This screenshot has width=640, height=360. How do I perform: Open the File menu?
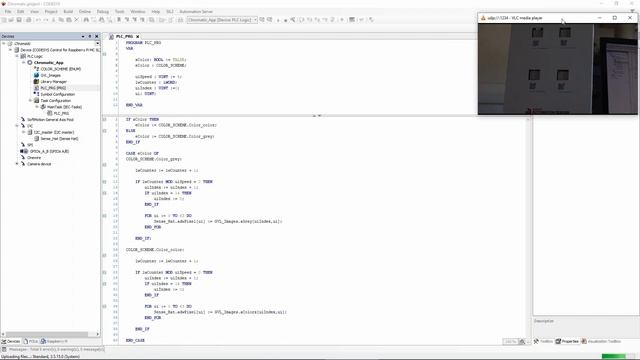point(8,11)
